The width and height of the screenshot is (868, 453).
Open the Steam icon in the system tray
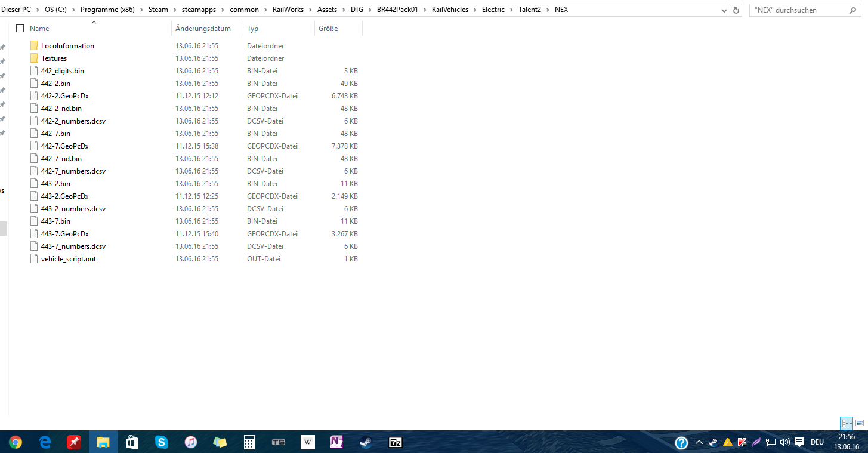[713, 443]
